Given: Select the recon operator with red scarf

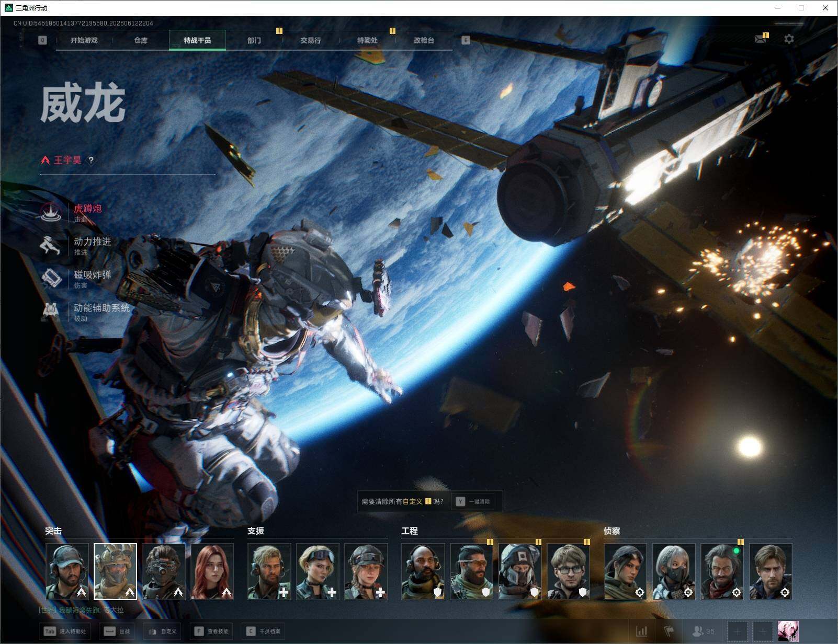Looking at the screenshot, I should point(722,571).
